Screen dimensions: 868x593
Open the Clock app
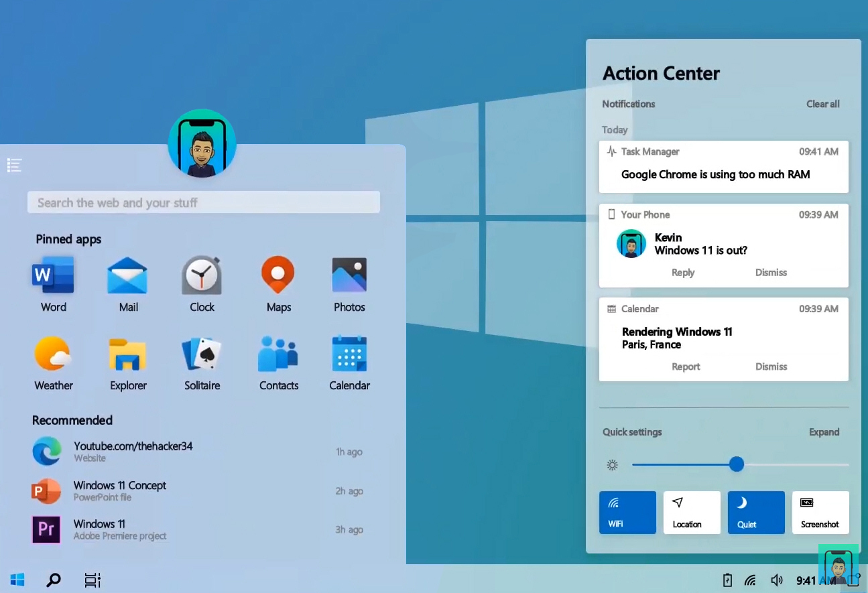tap(202, 276)
